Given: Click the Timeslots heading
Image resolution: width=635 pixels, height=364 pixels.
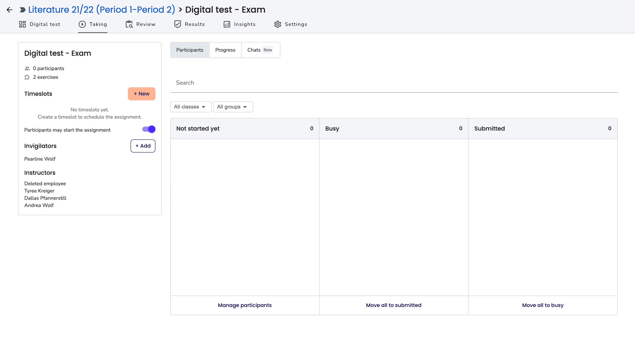Looking at the screenshot, I should coord(38,94).
